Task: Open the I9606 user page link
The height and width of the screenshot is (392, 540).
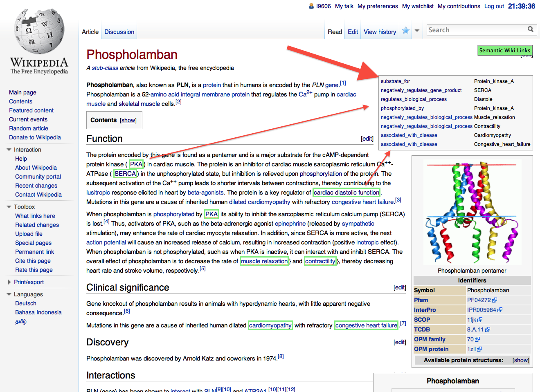Action: coord(323,6)
